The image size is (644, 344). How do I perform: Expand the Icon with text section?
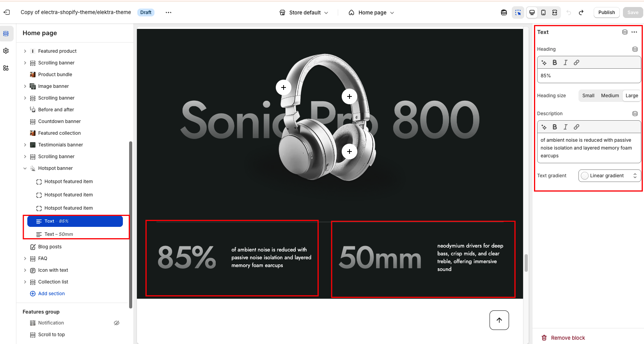[25, 270]
